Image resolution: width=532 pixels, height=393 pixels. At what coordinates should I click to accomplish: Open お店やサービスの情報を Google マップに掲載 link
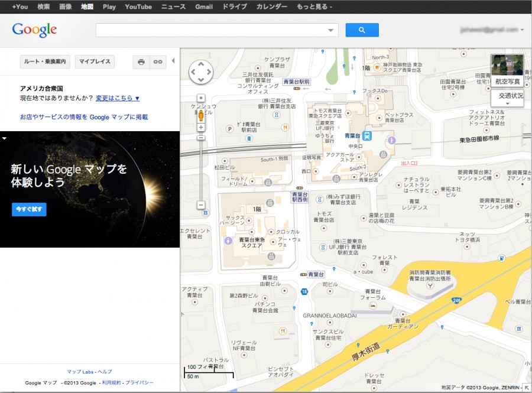pyautogui.click(x=84, y=117)
